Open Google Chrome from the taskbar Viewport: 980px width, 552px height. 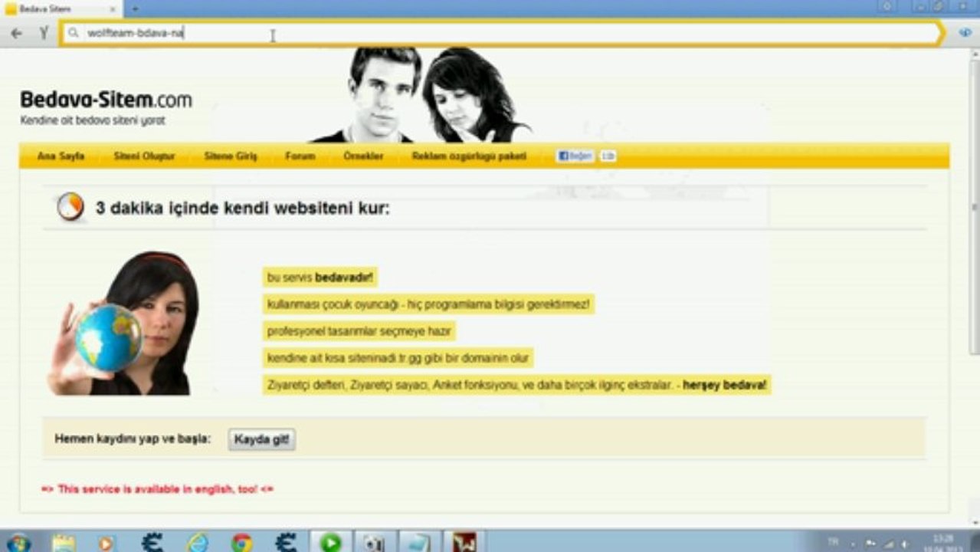[x=242, y=542]
